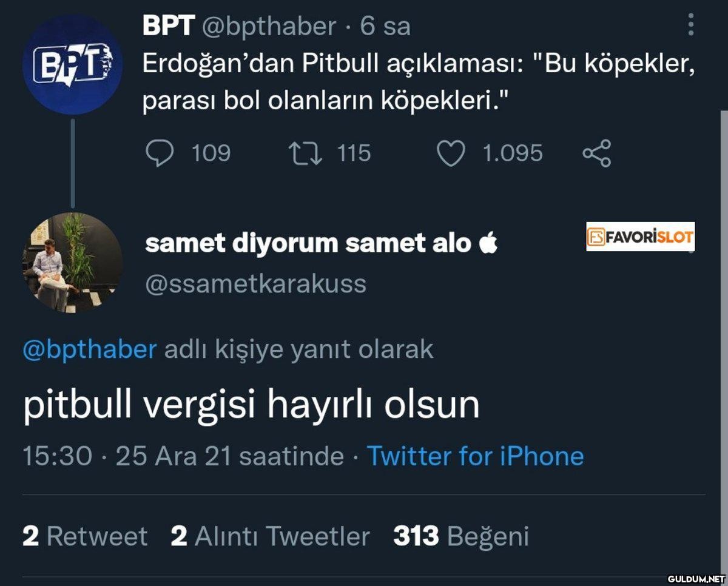728x586 pixels.
Task: Click the pitbull vergisi hayırlı olsun text
Action: (251, 405)
